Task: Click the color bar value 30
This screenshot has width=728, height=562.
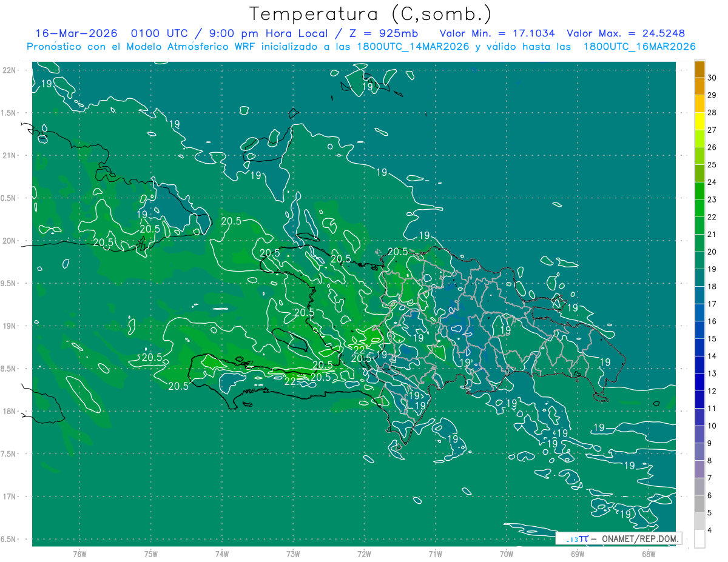Action: tap(712, 78)
